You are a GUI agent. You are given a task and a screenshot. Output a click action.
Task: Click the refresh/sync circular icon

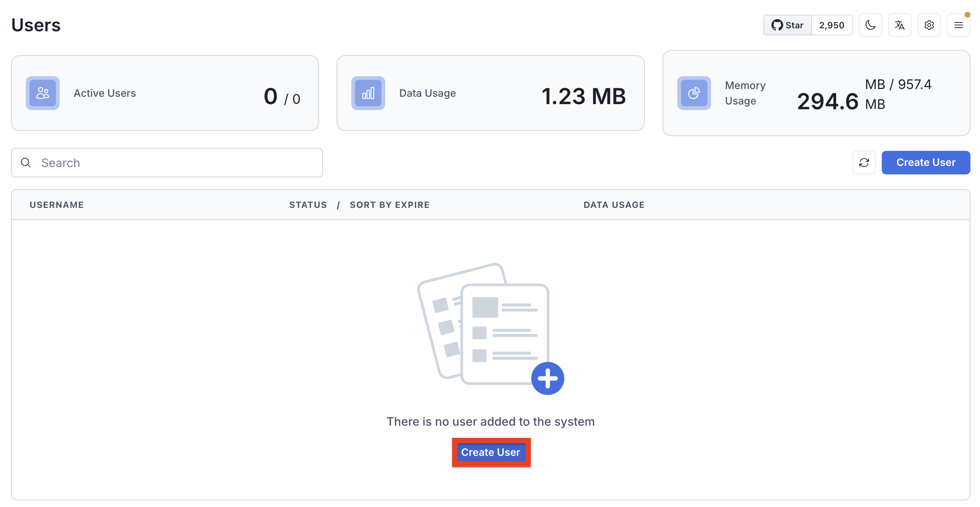864,162
